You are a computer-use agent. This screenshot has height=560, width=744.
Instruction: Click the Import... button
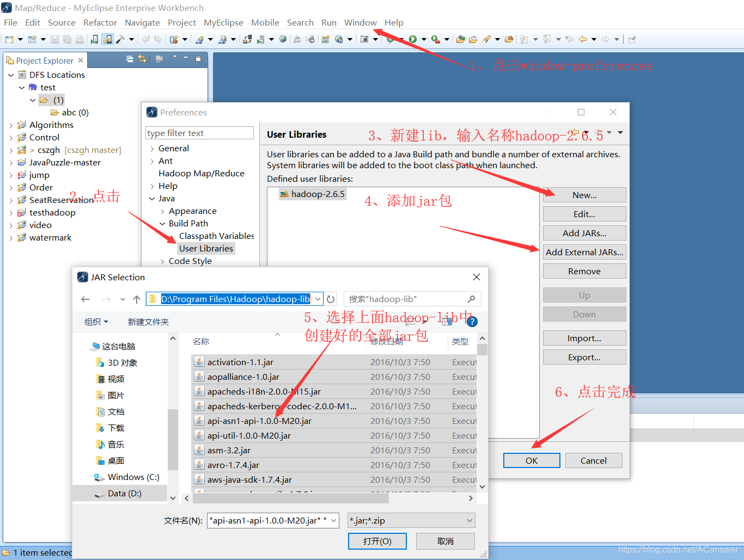(584, 339)
